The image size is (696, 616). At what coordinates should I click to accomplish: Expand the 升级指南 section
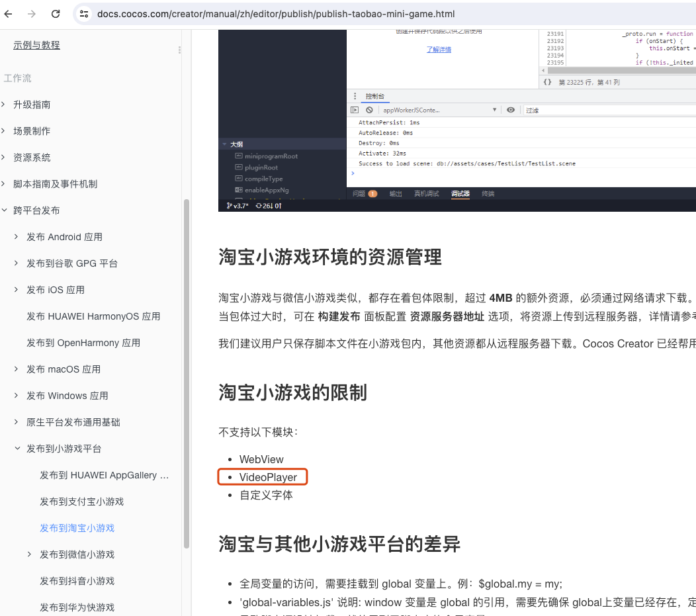[3, 105]
